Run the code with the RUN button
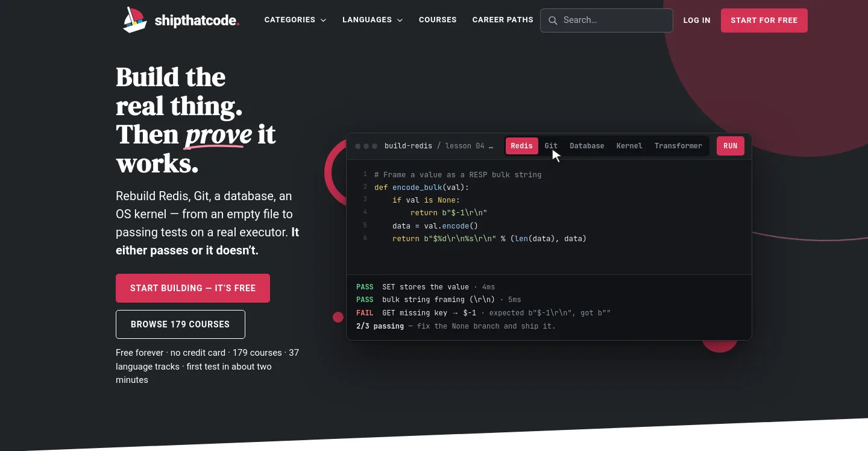868x451 pixels. pyautogui.click(x=731, y=146)
